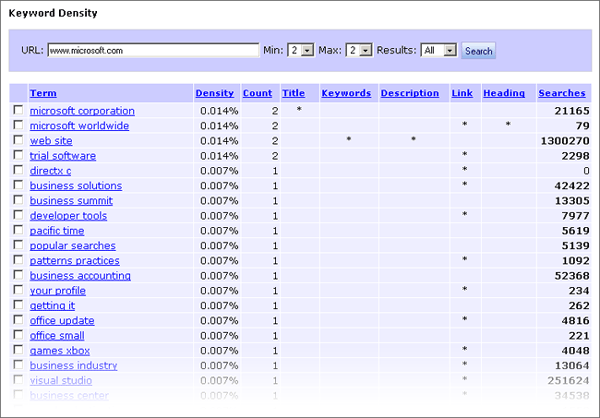Open the Min word count dropdown
600x418 pixels.
pos(301,50)
